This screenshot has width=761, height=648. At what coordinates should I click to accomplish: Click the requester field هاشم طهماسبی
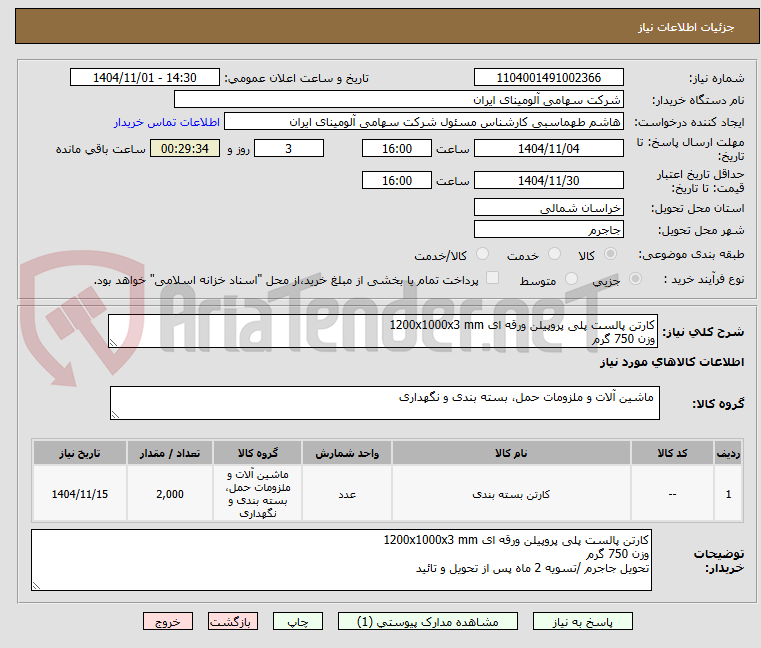(x=424, y=122)
